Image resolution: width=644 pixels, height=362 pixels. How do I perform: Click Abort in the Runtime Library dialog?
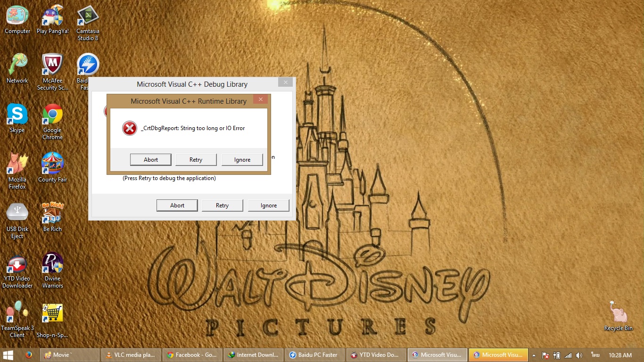coord(151,160)
